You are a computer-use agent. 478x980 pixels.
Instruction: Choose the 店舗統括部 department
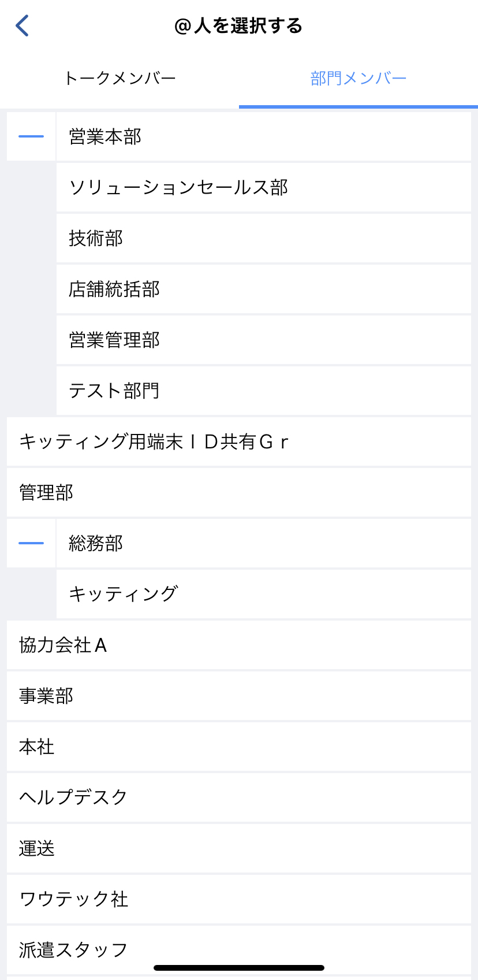[263, 289]
